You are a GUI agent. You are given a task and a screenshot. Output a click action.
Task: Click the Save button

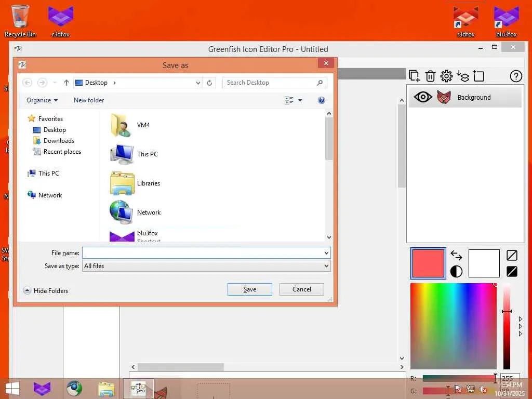(250, 289)
